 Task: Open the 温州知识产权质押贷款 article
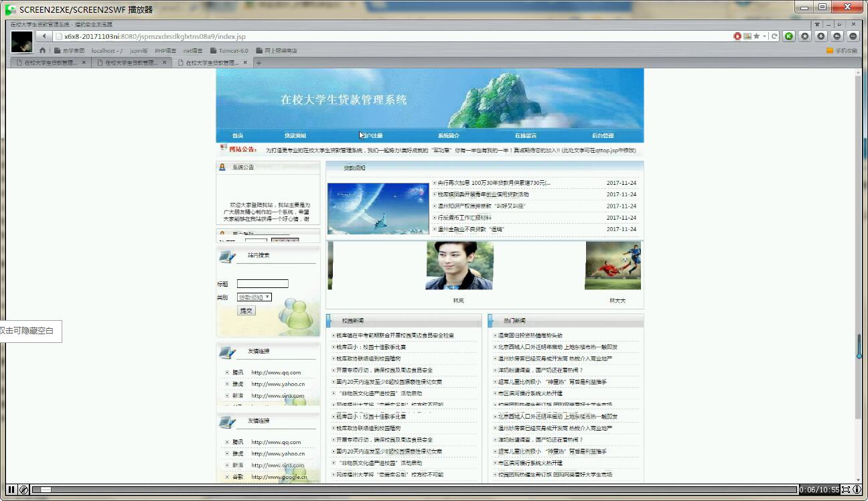click(x=482, y=206)
